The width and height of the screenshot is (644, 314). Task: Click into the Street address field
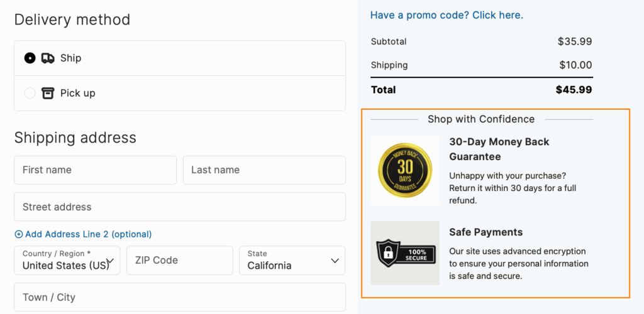coord(180,207)
